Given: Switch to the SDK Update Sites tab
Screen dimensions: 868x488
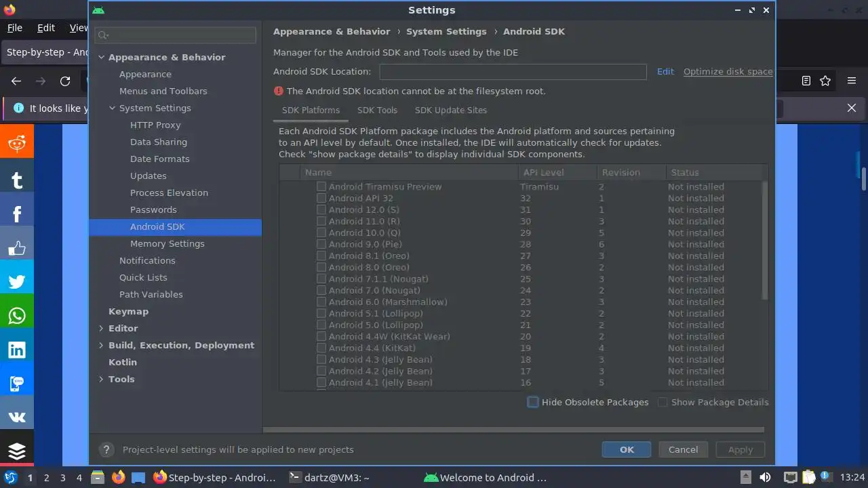Looking at the screenshot, I should (x=451, y=110).
